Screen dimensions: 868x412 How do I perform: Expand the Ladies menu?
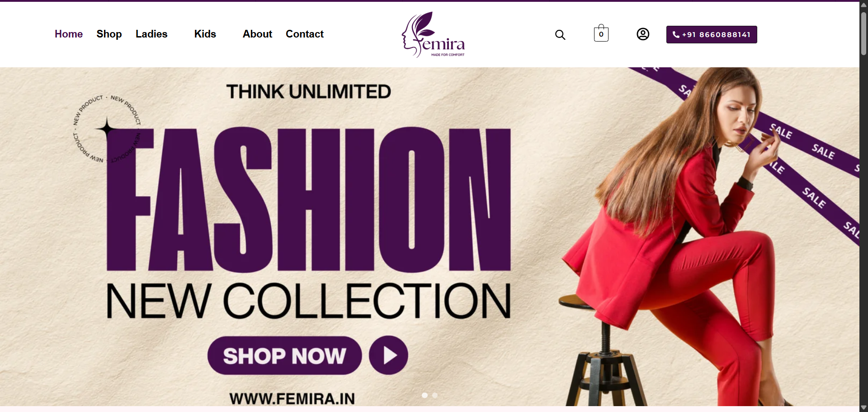click(151, 34)
